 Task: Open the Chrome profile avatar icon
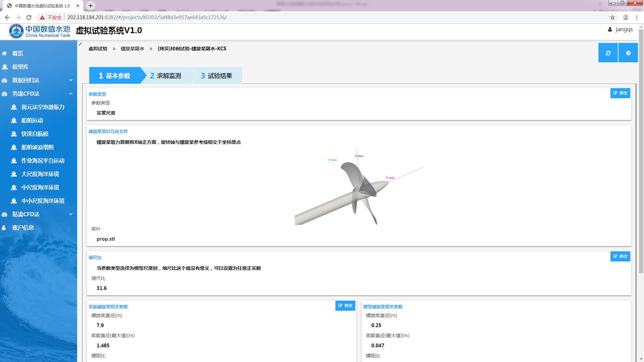(x=626, y=17)
